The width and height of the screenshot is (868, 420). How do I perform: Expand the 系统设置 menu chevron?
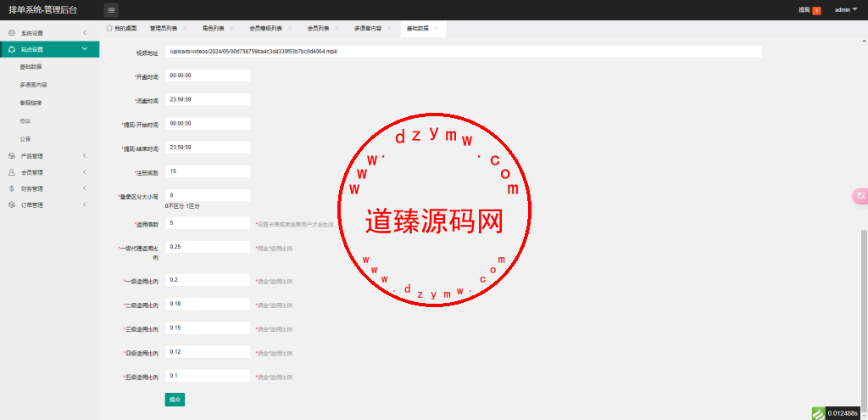85,33
